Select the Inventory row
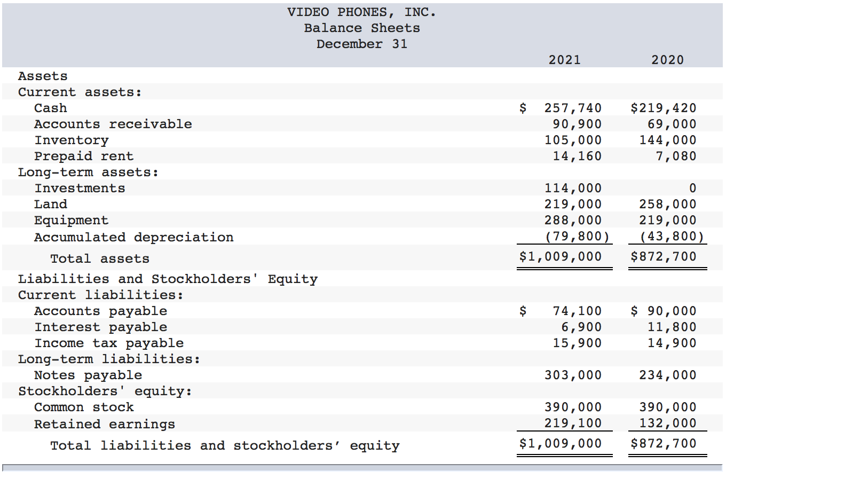868x486 pixels. point(71,140)
